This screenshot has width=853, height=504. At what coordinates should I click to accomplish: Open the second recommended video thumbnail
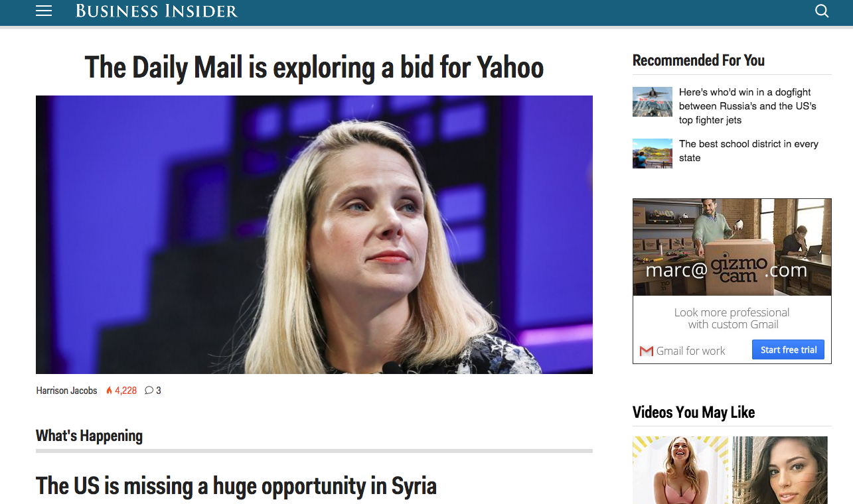(x=780, y=470)
